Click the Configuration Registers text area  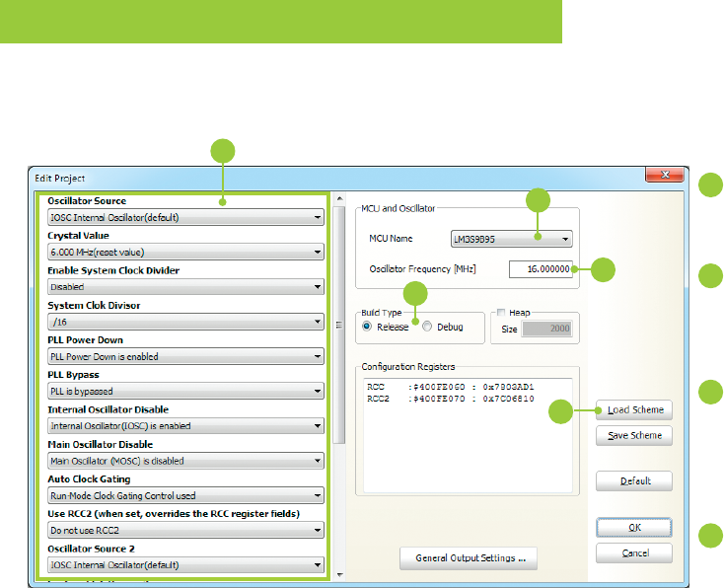[x=468, y=435]
